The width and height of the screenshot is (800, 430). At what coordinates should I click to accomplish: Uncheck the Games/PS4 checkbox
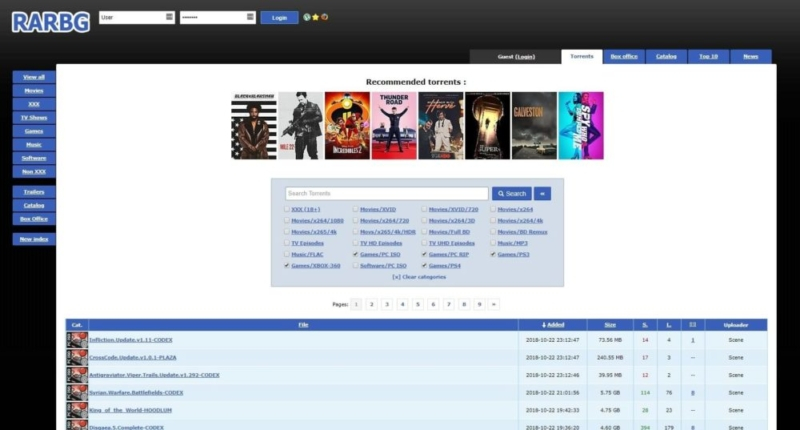coord(424,265)
